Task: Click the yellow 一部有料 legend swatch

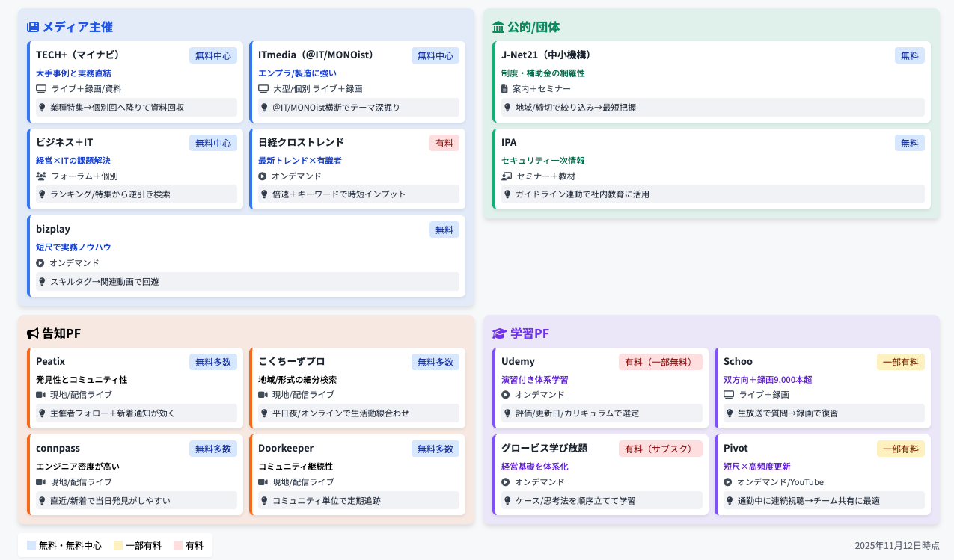Action: pos(118,546)
